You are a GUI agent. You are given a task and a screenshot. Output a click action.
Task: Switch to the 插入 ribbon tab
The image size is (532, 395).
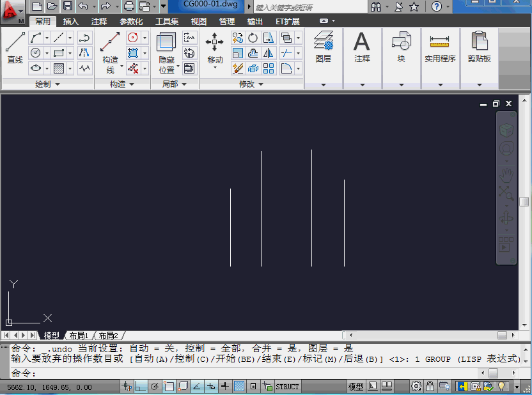tap(70, 21)
